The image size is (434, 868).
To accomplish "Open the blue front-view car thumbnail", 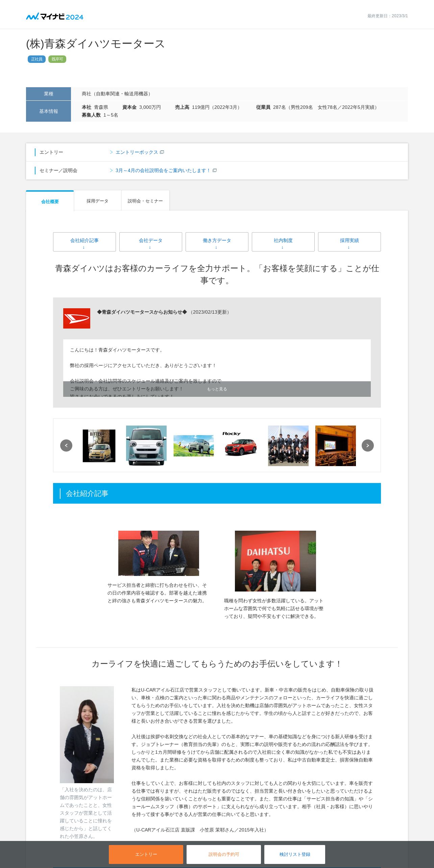I will tap(146, 445).
